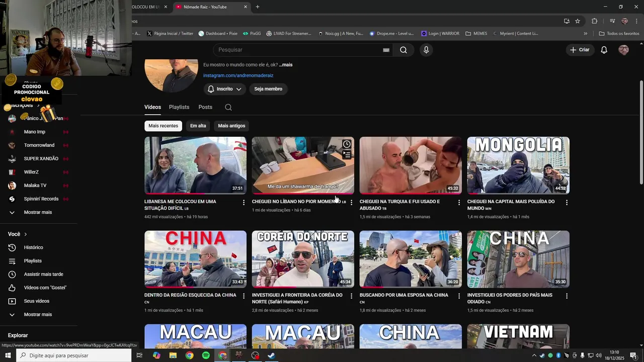
Task: Open Histórico in the sidebar
Action: (34, 247)
